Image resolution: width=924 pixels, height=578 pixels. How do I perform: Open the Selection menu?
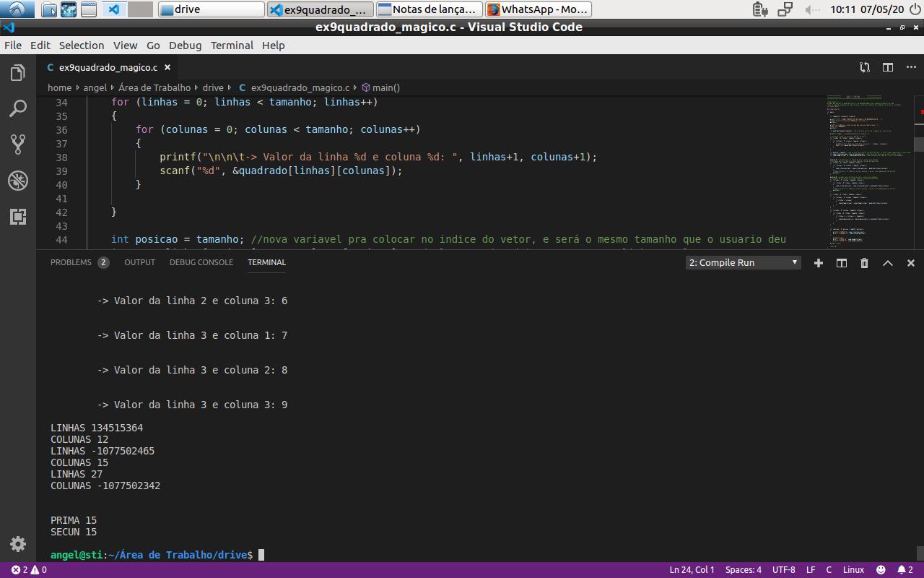[82, 45]
